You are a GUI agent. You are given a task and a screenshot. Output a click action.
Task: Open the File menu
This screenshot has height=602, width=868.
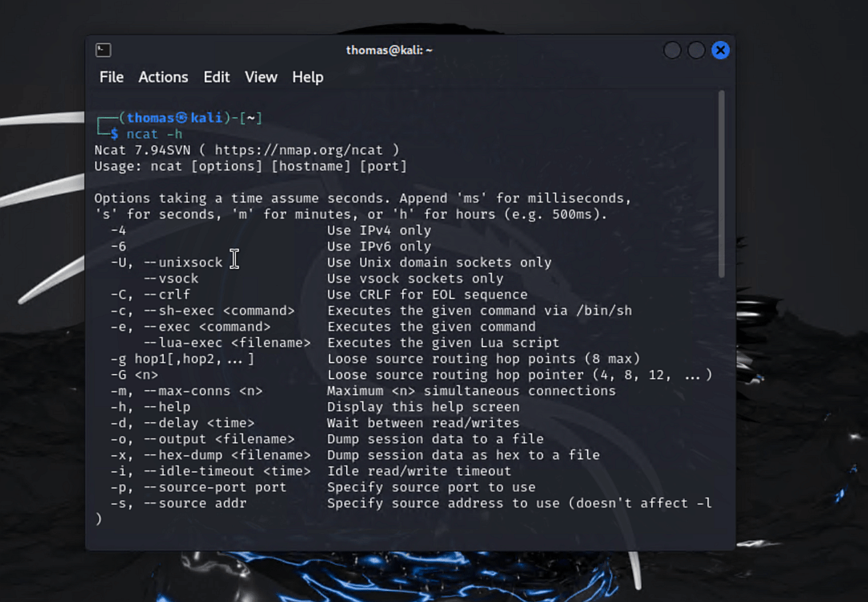[x=112, y=77]
